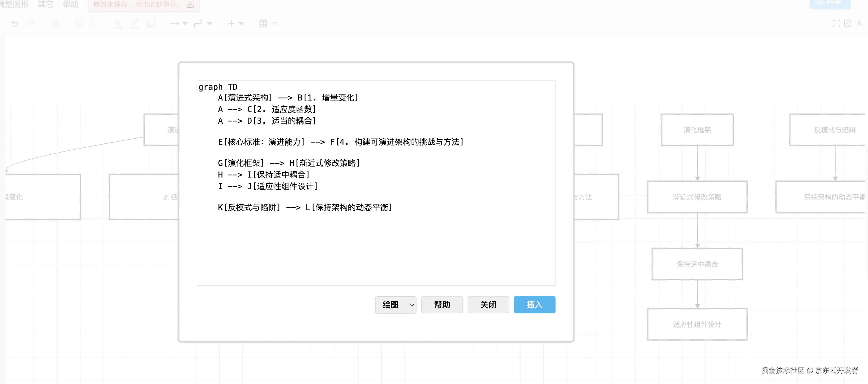Viewport: 868px width, 384px height.
Task: Click the table insert icon
Action: [263, 23]
